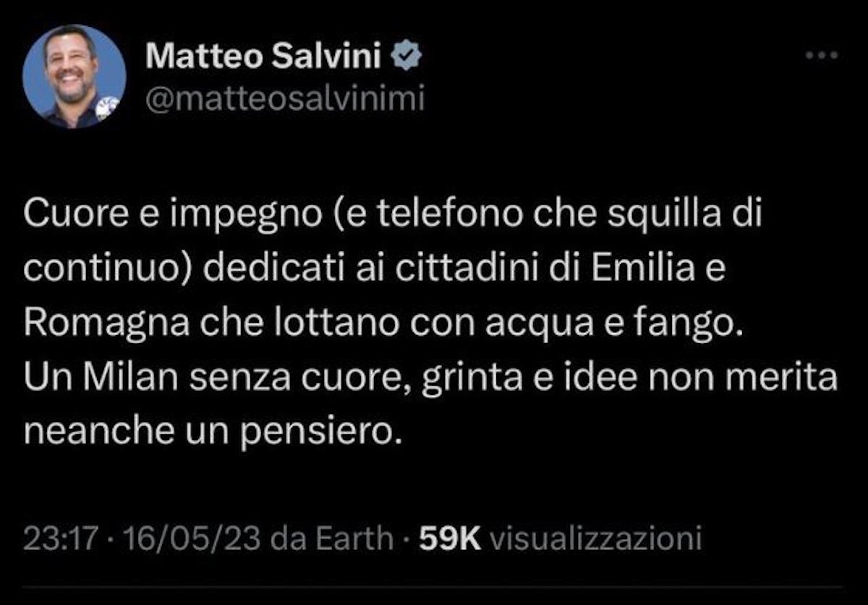Click the small party logo on the avatar
The width and height of the screenshot is (868, 605).
pos(107,108)
